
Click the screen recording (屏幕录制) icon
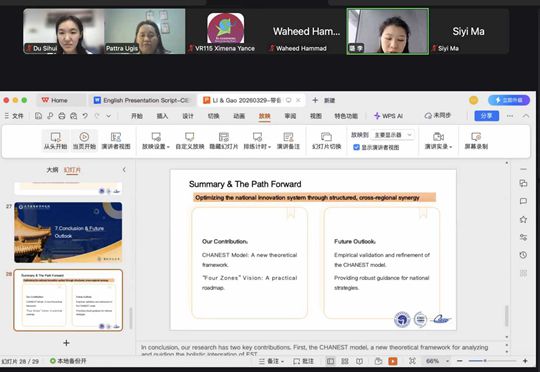click(476, 137)
